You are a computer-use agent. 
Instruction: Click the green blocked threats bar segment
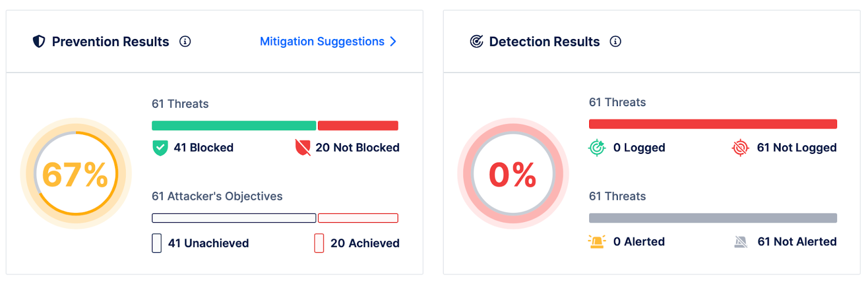pos(234,126)
